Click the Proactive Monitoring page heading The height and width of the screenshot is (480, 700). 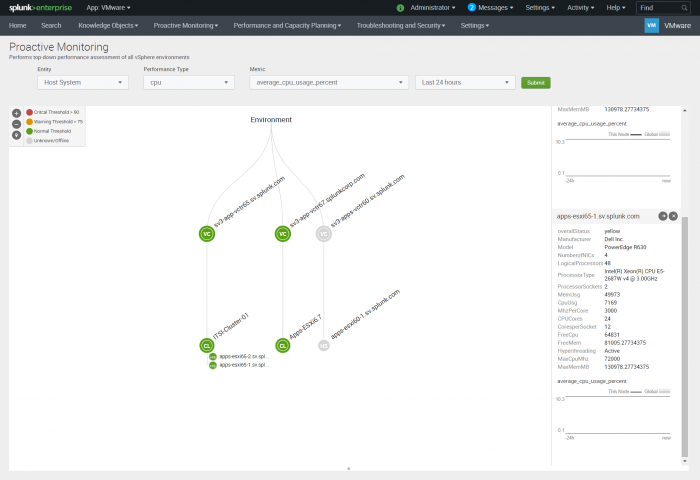pyautogui.click(x=58, y=47)
